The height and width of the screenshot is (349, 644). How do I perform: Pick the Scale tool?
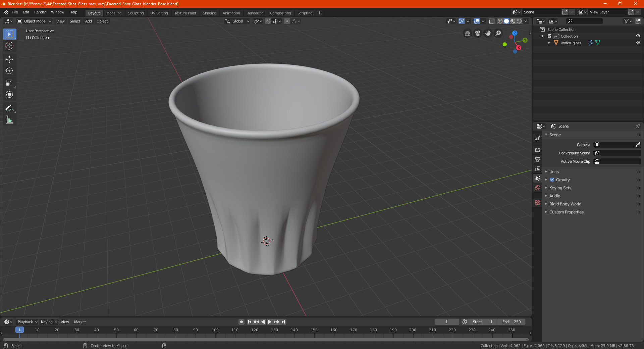(9, 83)
